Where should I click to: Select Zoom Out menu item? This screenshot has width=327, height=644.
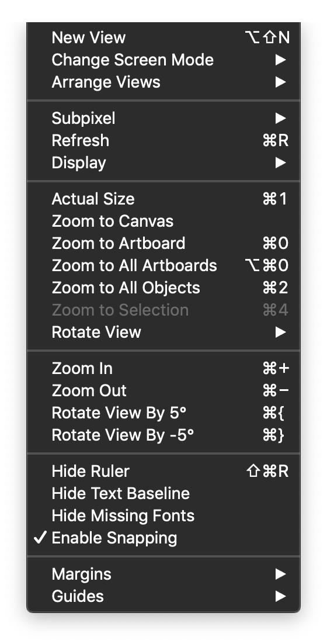point(163,390)
